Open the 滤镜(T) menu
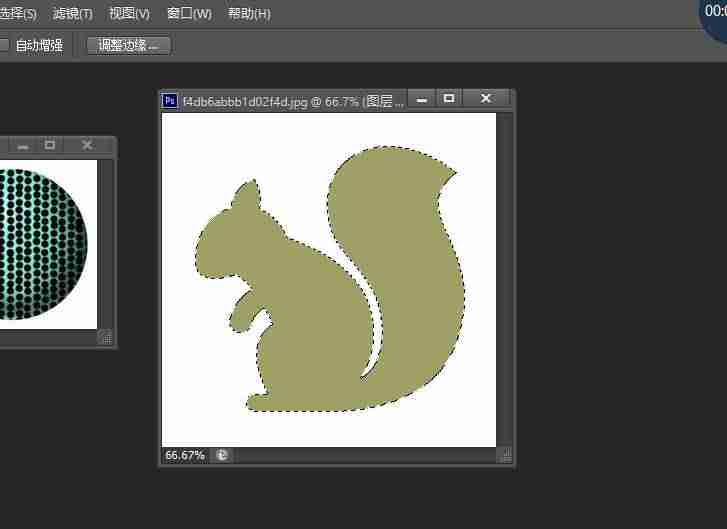 point(73,13)
